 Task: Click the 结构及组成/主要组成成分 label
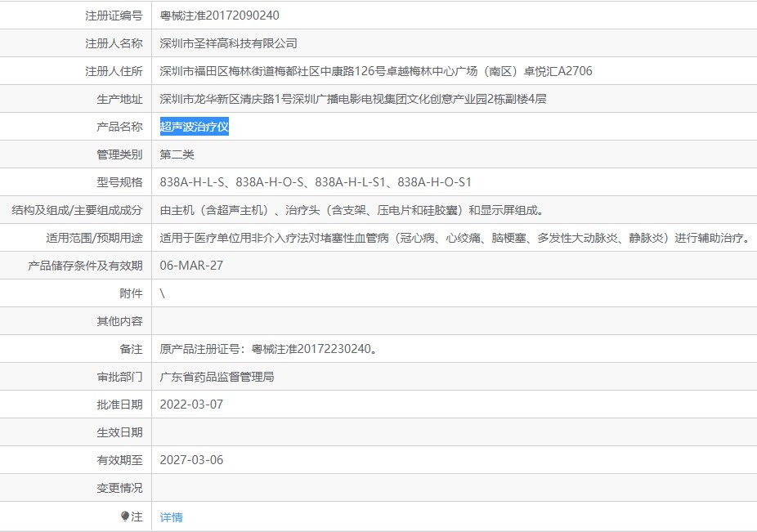77,210
